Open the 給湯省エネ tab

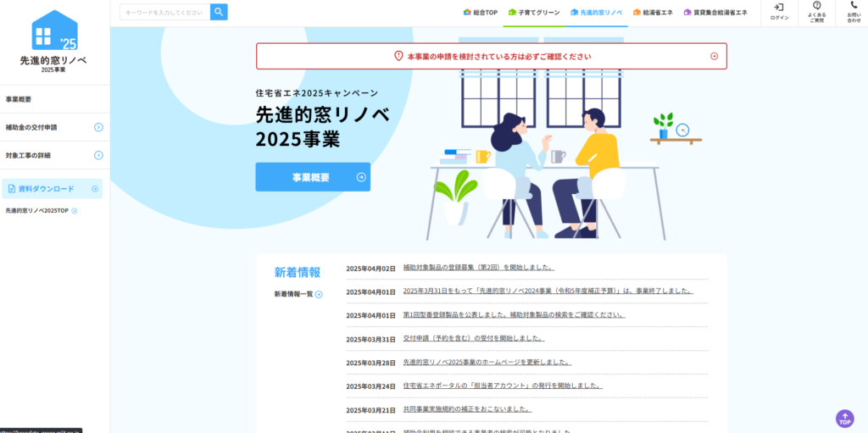pyautogui.click(x=653, y=12)
